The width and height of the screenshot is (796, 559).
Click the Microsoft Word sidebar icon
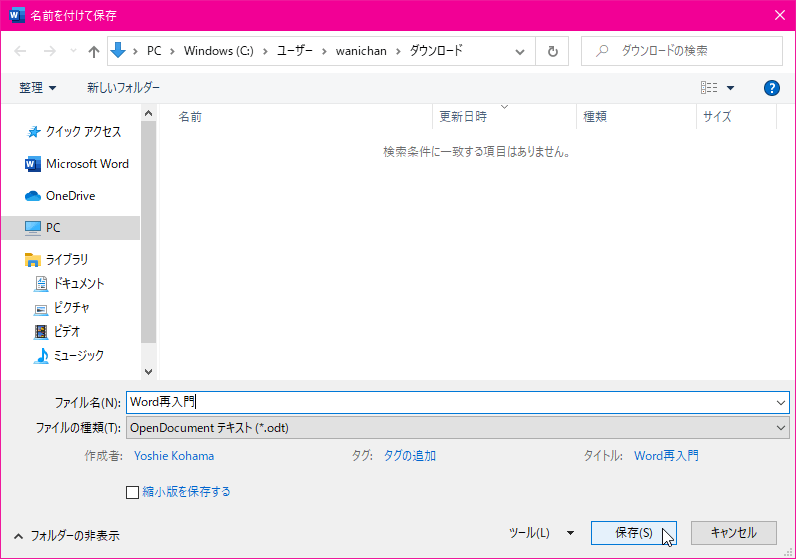click(32, 164)
